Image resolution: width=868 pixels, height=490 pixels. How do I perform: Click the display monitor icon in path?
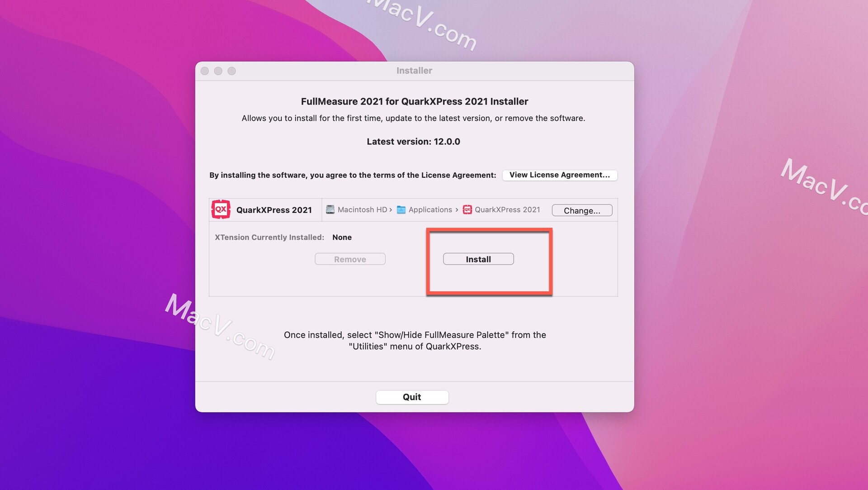330,209
